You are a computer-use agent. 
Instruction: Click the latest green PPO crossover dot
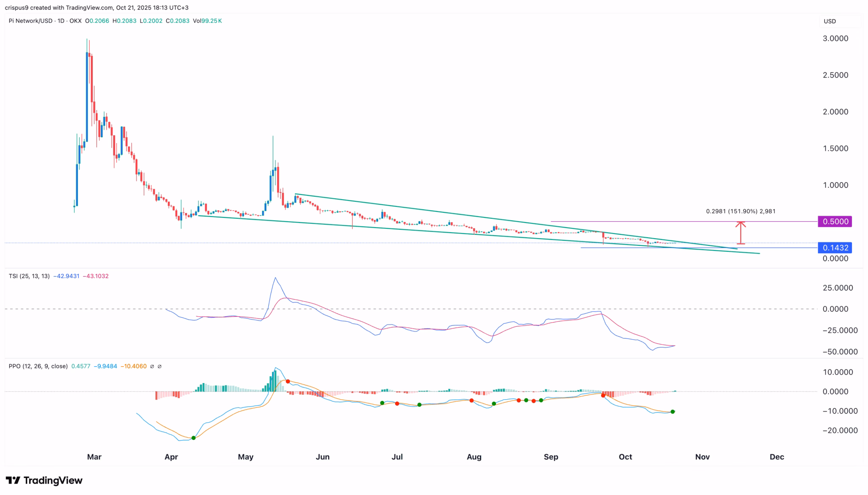[x=673, y=412]
